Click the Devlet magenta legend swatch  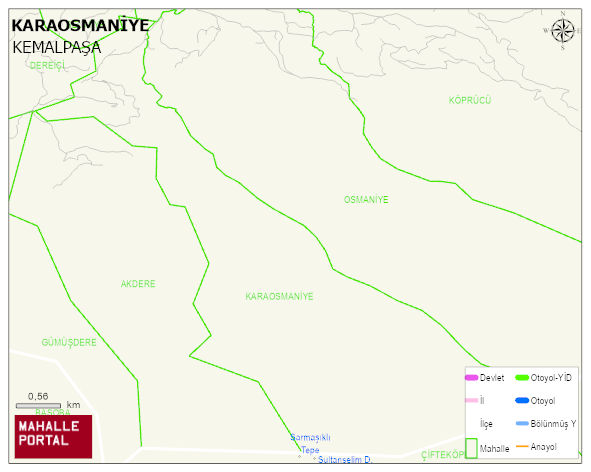coord(472,378)
